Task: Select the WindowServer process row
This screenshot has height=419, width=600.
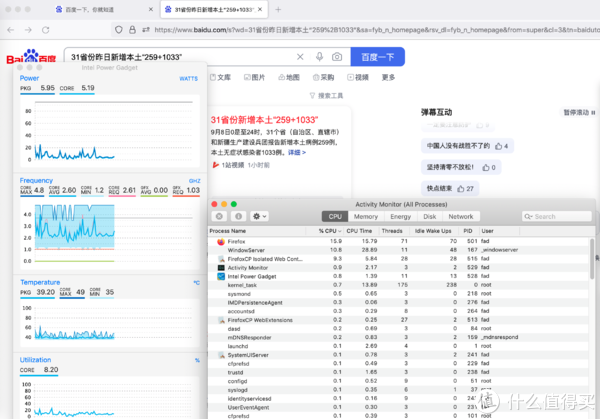Action: [x=399, y=250]
